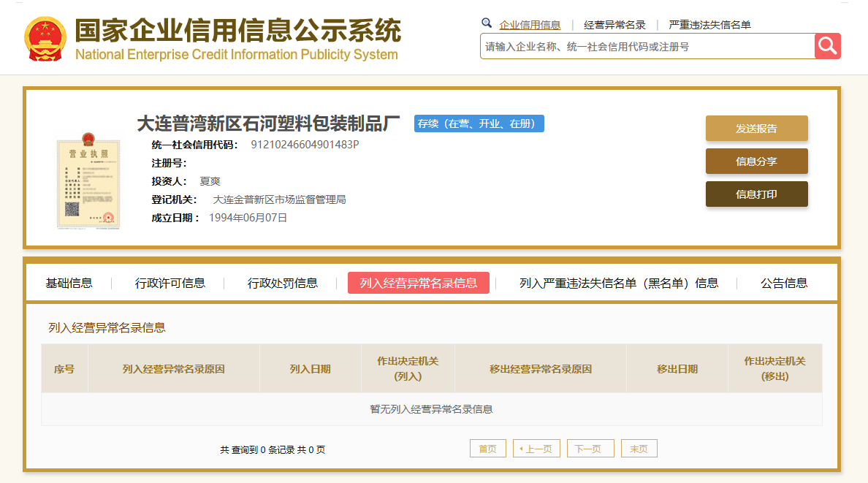Click the English title National Enterprise Credit Information Publicity System
Screen dimensions: 868x483
(237, 54)
